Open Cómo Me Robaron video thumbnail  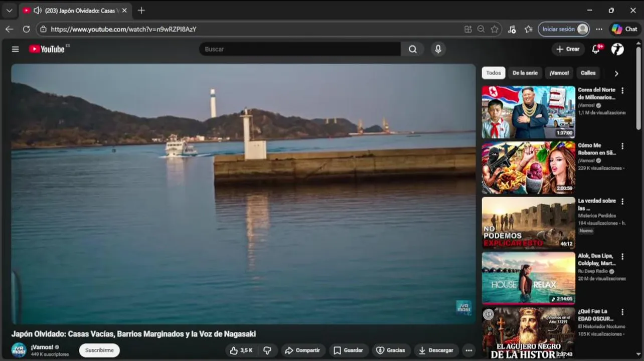point(529,167)
